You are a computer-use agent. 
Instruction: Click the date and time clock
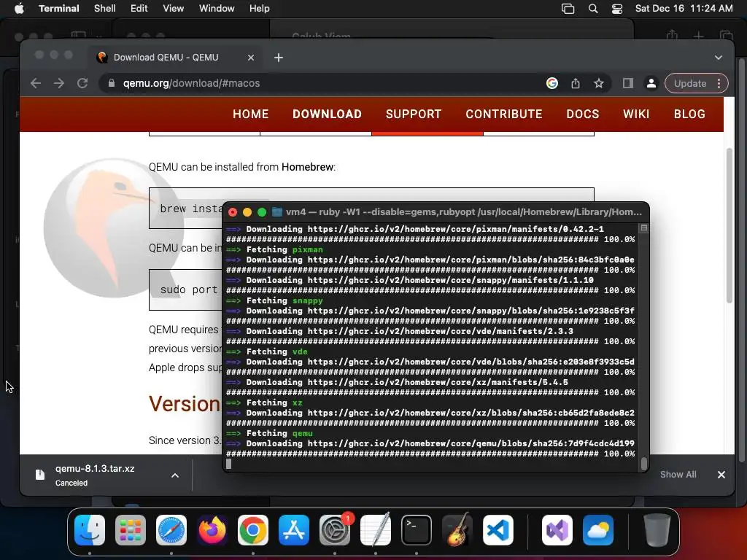pyautogui.click(x=684, y=9)
